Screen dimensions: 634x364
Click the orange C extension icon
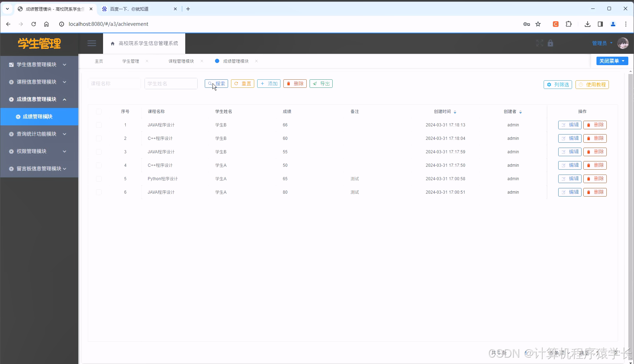pos(556,24)
